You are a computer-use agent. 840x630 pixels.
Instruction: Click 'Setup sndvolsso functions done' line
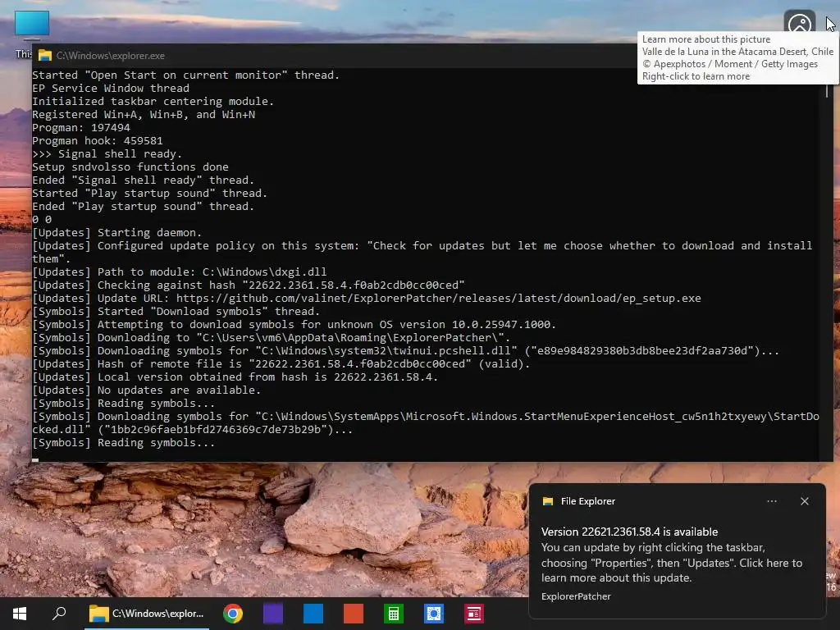tap(130, 167)
